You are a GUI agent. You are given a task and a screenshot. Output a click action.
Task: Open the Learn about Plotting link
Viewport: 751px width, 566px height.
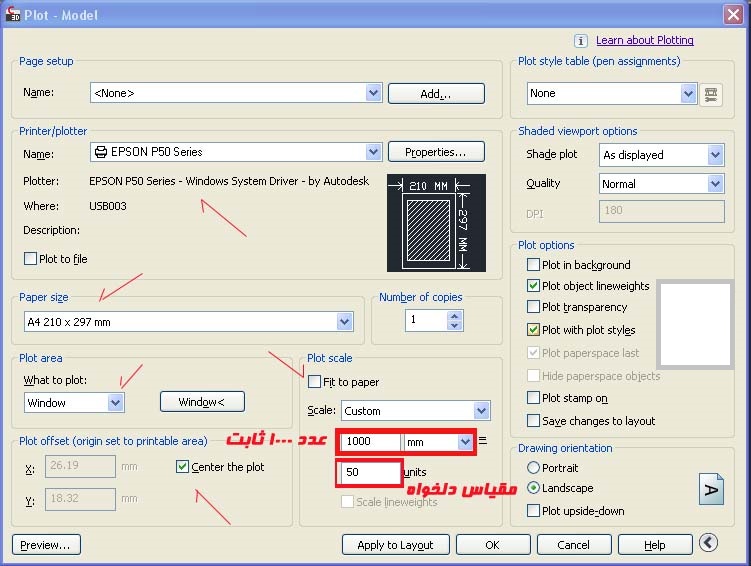click(644, 41)
